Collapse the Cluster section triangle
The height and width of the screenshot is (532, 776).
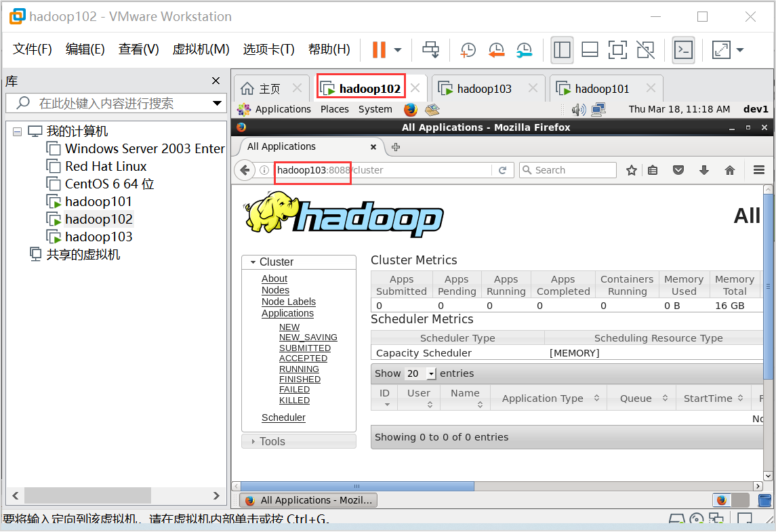pyautogui.click(x=253, y=262)
